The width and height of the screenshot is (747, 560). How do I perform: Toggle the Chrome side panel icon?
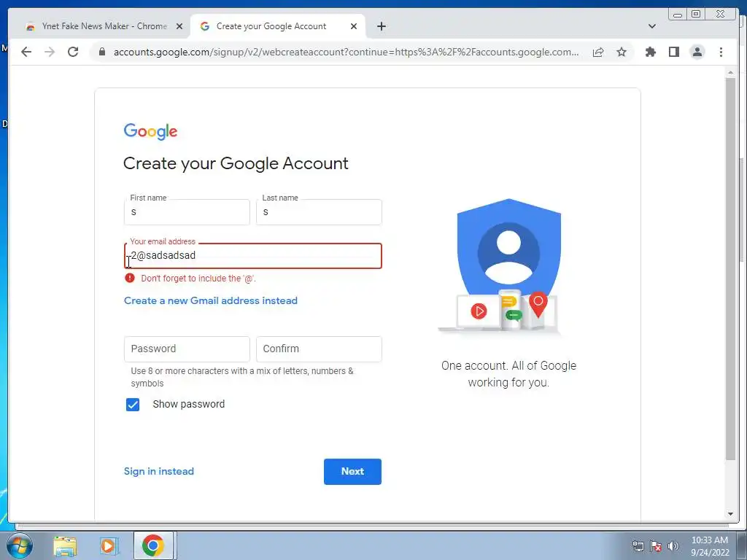pyautogui.click(x=673, y=52)
